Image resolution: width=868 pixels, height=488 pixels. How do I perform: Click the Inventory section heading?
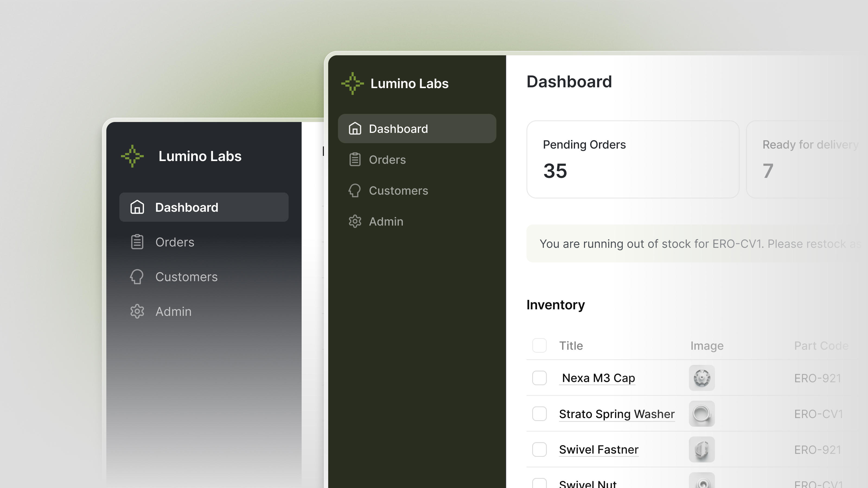click(x=556, y=304)
